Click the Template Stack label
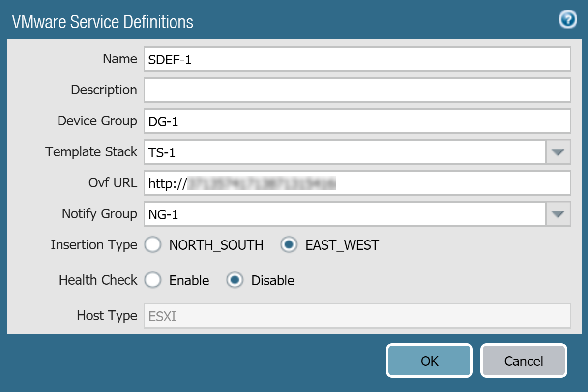The image size is (588, 392). (91, 152)
